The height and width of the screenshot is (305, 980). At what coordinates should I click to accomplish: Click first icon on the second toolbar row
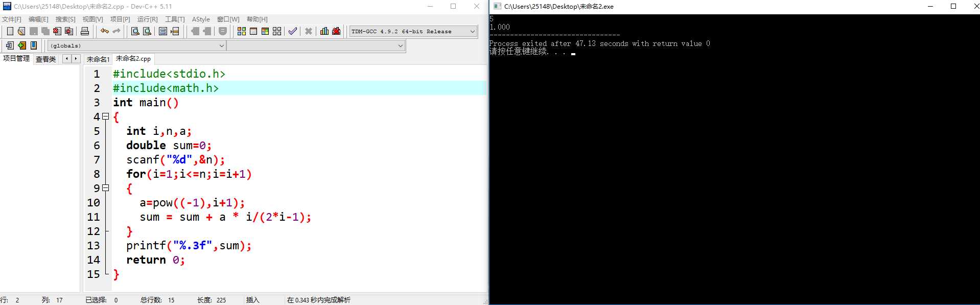point(10,45)
